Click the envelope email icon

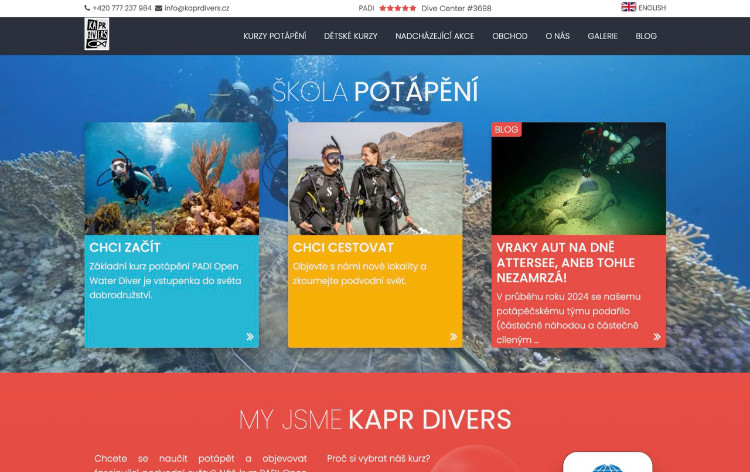tap(158, 8)
